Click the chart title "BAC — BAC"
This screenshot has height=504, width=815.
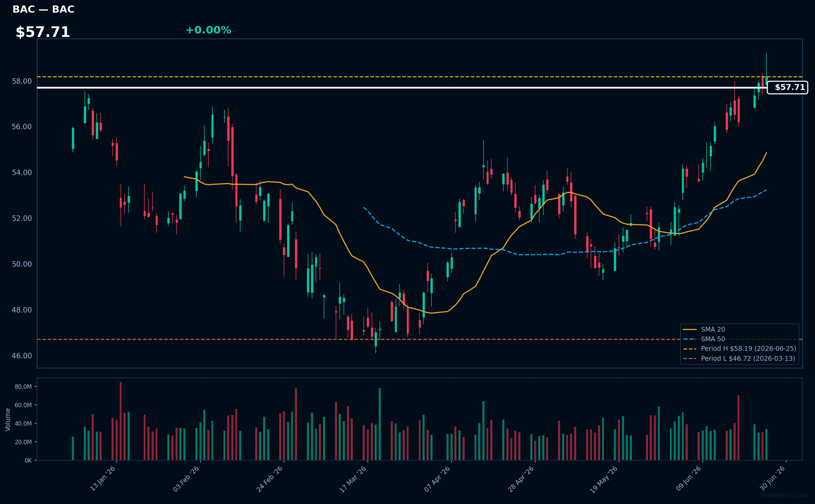(x=43, y=9)
